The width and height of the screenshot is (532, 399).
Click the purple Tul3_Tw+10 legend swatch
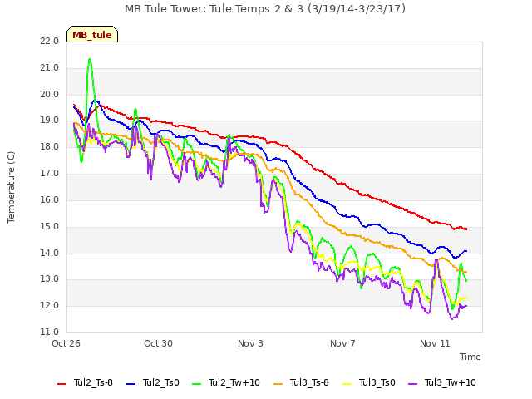[413, 384]
